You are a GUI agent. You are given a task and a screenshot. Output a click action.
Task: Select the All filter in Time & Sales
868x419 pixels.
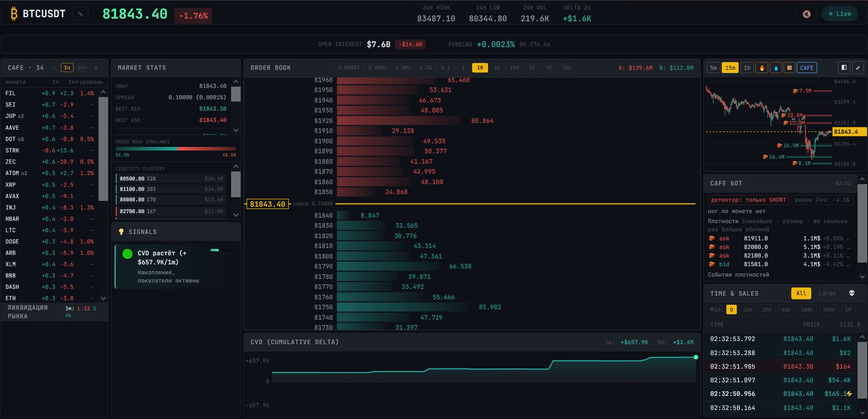801,293
